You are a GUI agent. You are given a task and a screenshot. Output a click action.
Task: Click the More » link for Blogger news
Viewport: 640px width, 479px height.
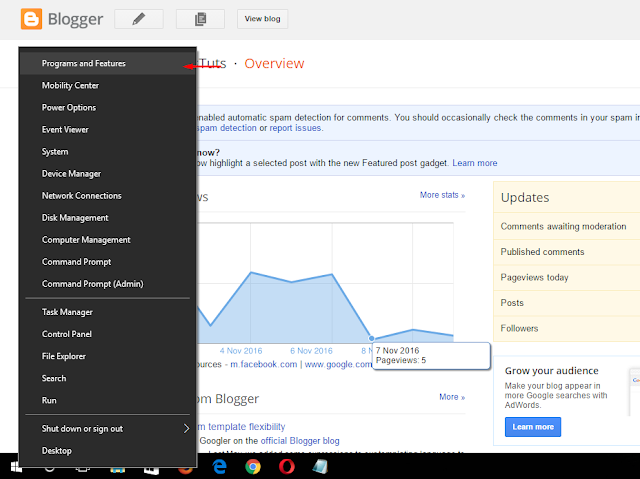452,397
